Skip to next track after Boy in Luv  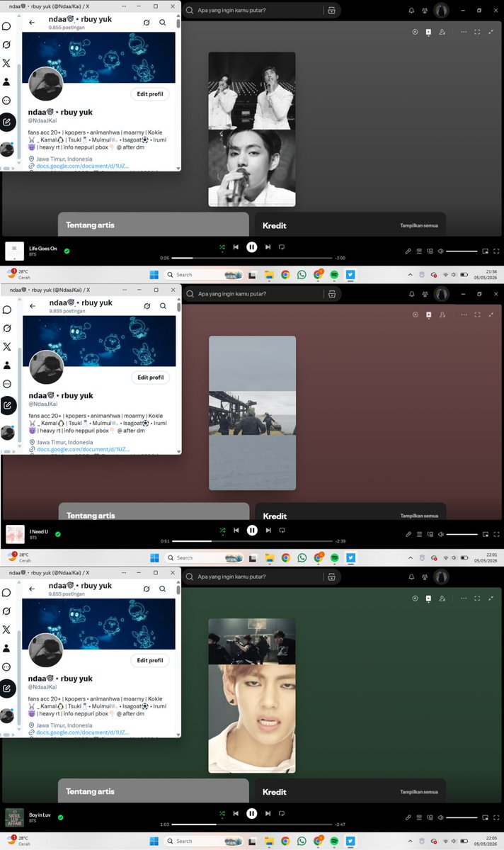(x=268, y=813)
